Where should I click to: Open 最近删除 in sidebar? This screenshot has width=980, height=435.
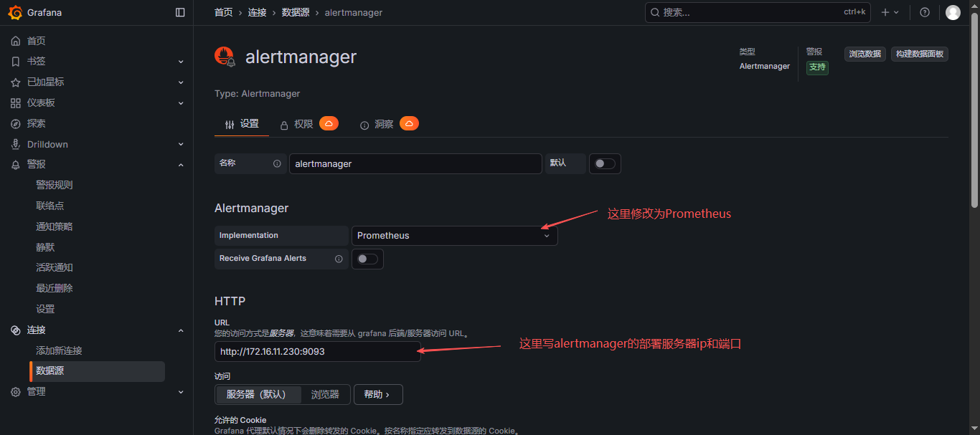(55, 288)
